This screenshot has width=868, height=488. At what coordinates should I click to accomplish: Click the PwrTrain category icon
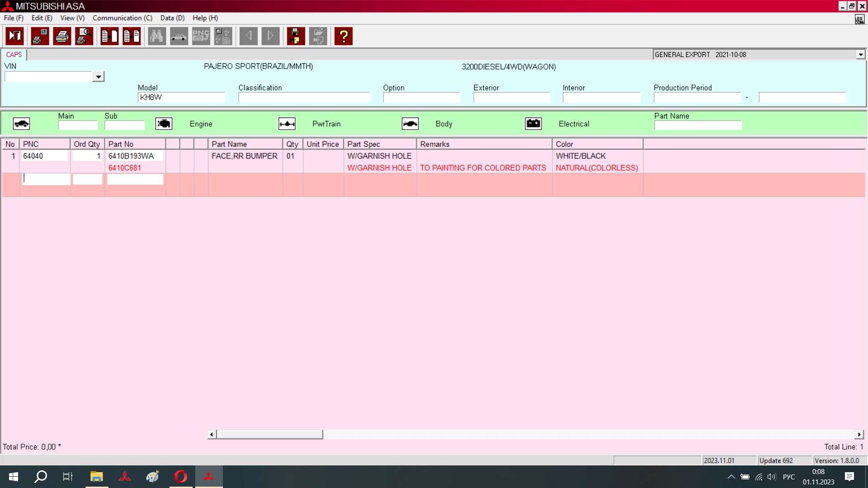click(287, 124)
